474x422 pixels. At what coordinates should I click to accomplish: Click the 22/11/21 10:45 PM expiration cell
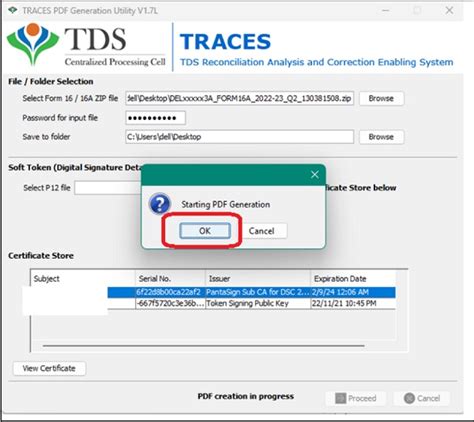(x=353, y=303)
